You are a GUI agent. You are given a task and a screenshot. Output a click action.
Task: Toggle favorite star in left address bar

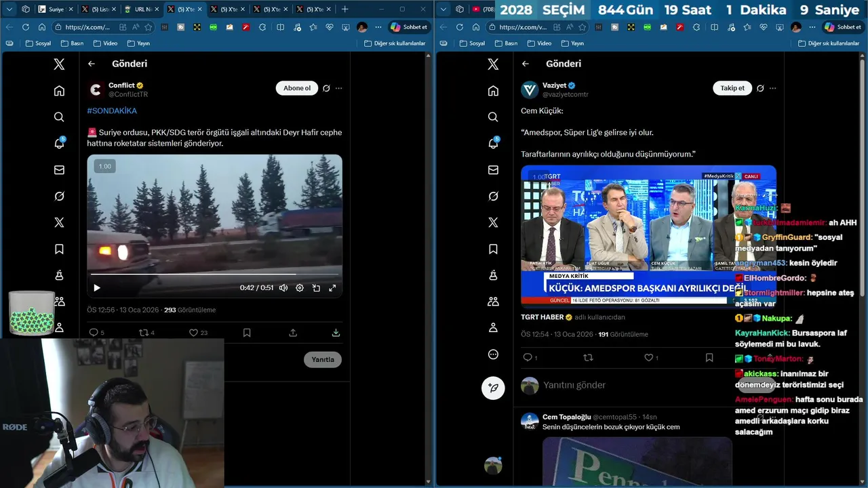(x=149, y=27)
